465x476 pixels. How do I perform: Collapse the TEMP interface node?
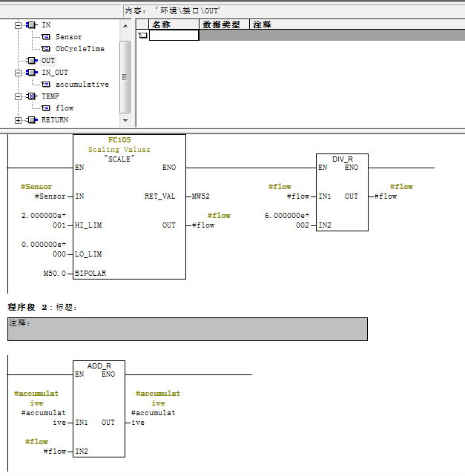coord(19,96)
